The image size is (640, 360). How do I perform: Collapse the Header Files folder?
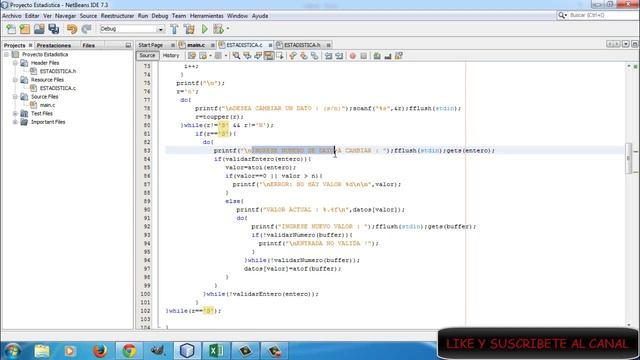click(15, 63)
